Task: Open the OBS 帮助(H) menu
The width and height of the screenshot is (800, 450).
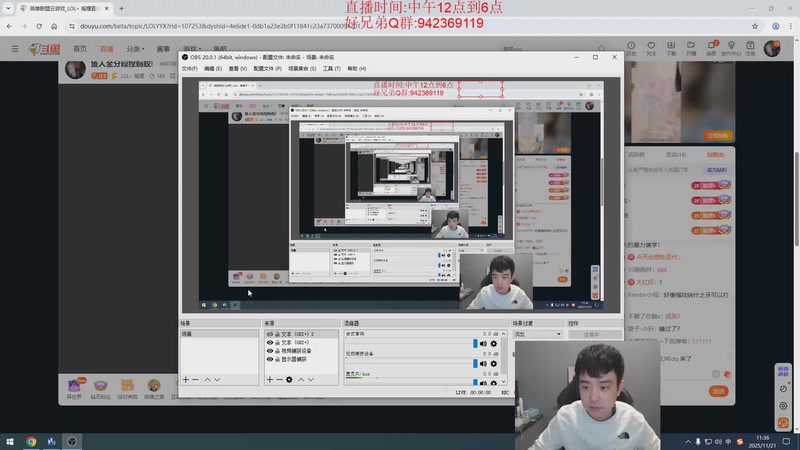Action: [357, 68]
